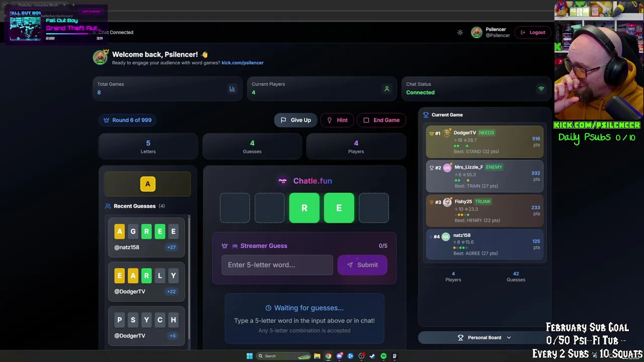Open natz158's #4 leaderboard card
The height and width of the screenshot is (362, 644).
pyautogui.click(x=485, y=244)
